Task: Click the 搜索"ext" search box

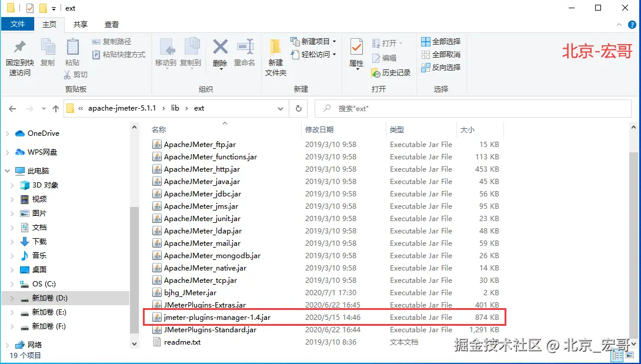Action: (473, 109)
